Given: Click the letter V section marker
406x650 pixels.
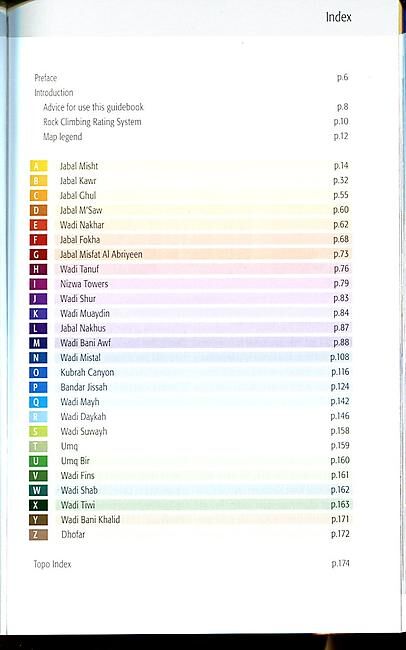Looking at the screenshot, I should click(39, 475).
